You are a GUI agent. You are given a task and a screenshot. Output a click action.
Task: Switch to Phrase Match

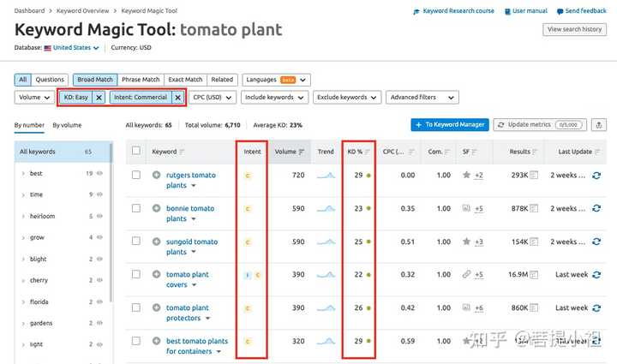pyautogui.click(x=141, y=80)
